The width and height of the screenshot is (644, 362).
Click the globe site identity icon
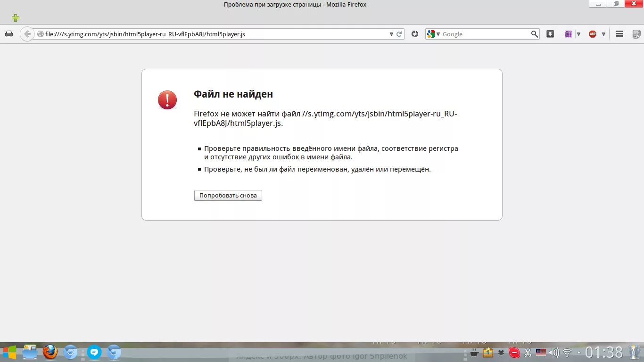tap(40, 34)
